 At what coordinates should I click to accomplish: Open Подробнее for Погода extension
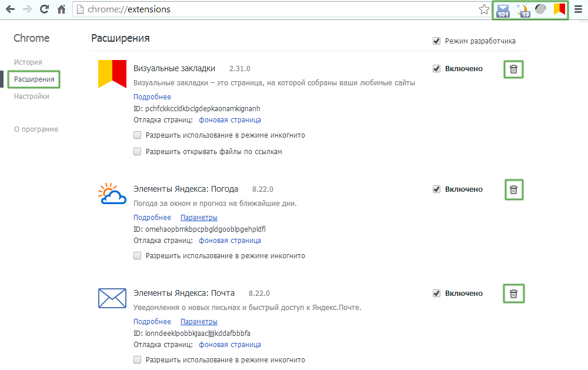(152, 218)
